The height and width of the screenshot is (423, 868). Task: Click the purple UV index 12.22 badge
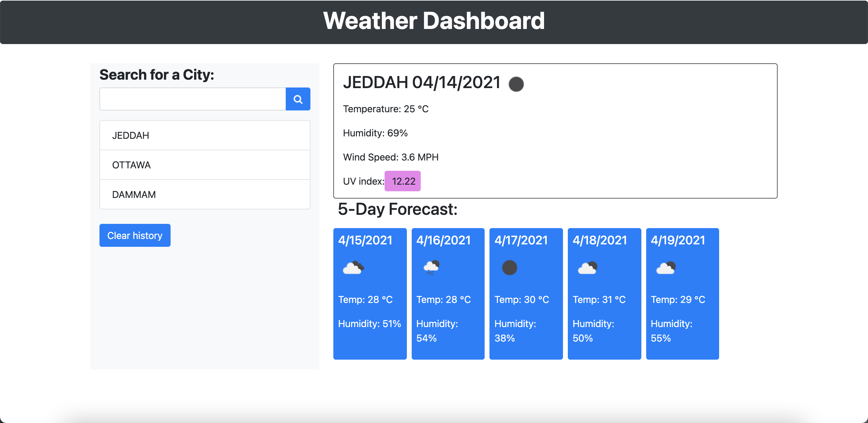click(x=403, y=181)
